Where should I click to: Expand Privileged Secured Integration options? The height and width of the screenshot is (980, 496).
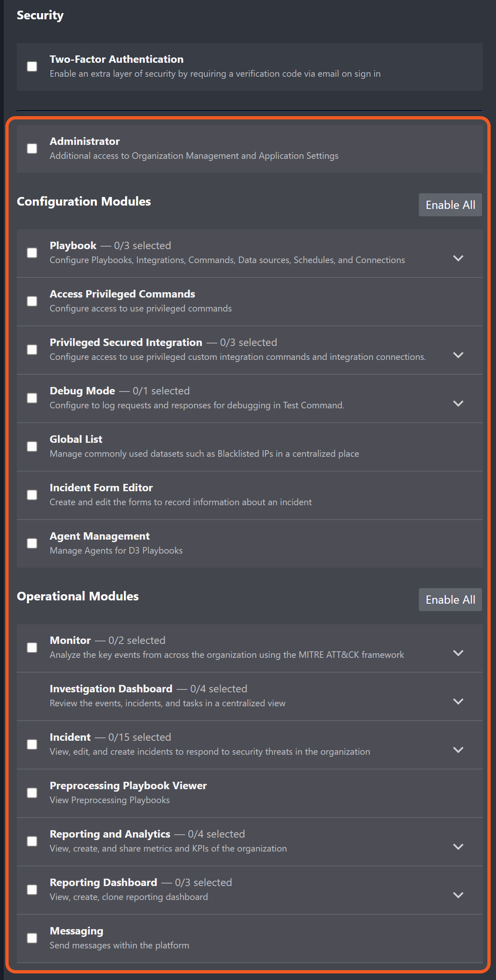458,355
